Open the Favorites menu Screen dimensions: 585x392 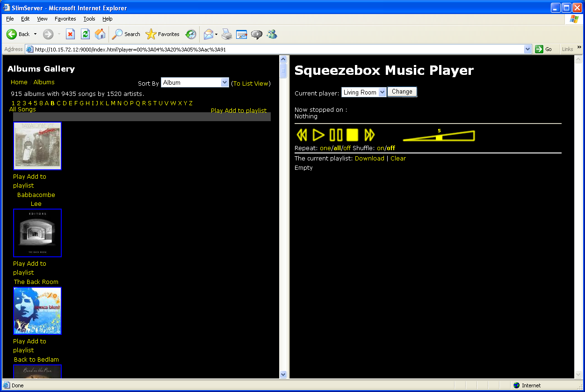[x=65, y=19]
